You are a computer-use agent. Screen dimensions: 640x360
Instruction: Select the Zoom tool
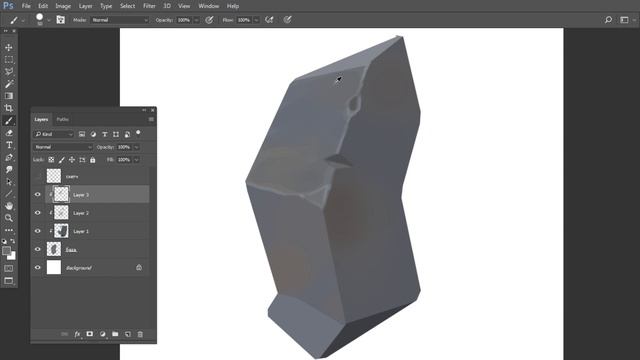tap(9, 218)
